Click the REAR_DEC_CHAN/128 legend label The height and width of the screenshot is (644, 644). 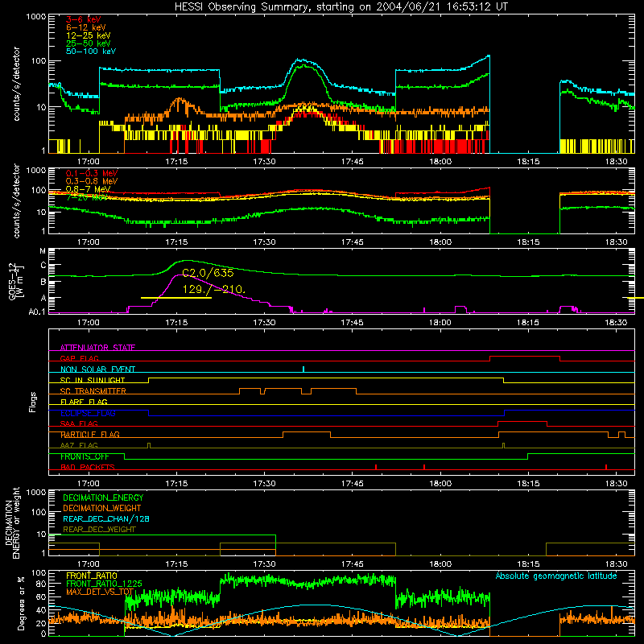[x=106, y=518]
